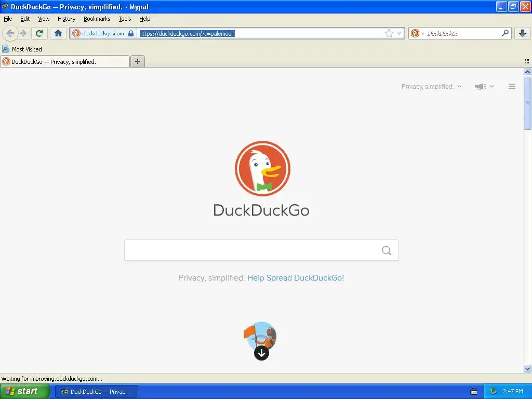Open the Tools menu
This screenshot has width=532, height=399.
pyautogui.click(x=125, y=19)
